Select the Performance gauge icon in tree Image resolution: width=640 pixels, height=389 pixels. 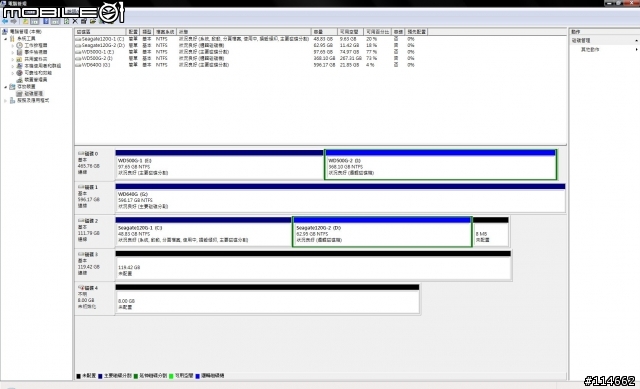(x=19, y=73)
